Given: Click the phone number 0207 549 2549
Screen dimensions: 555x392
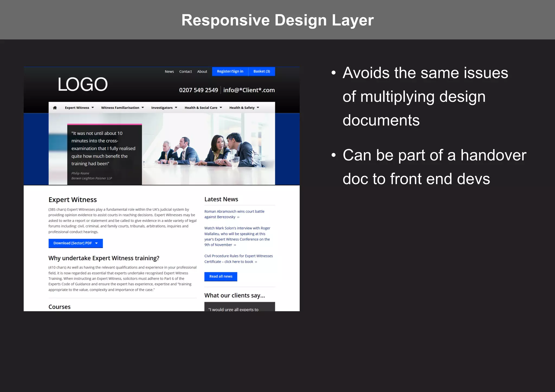Looking at the screenshot, I should click(199, 90).
